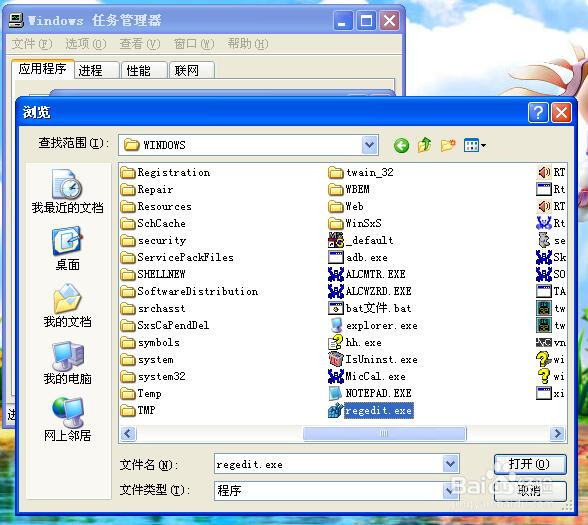Open the Web folder
This screenshot has width=588, height=525.
pyautogui.click(x=346, y=206)
